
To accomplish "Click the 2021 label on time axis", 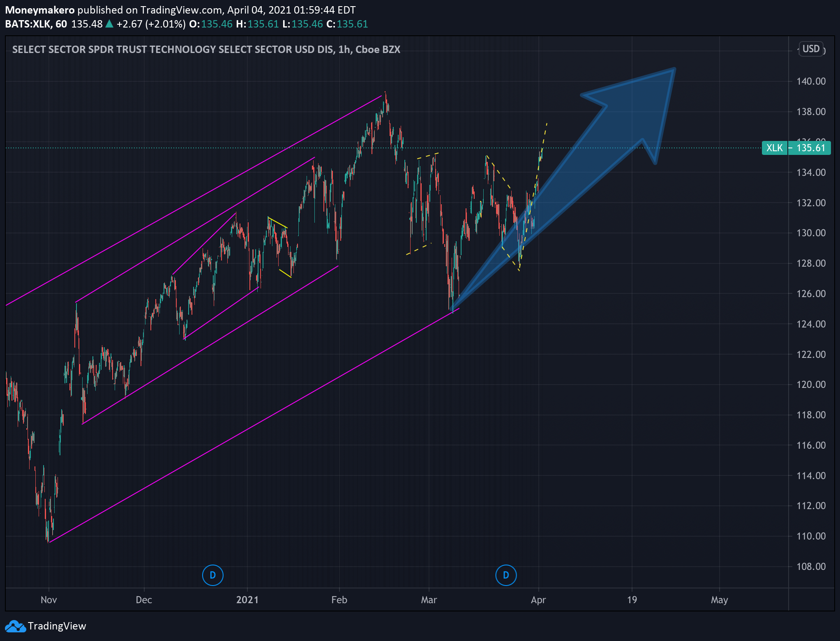I will (x=247, y=600).
